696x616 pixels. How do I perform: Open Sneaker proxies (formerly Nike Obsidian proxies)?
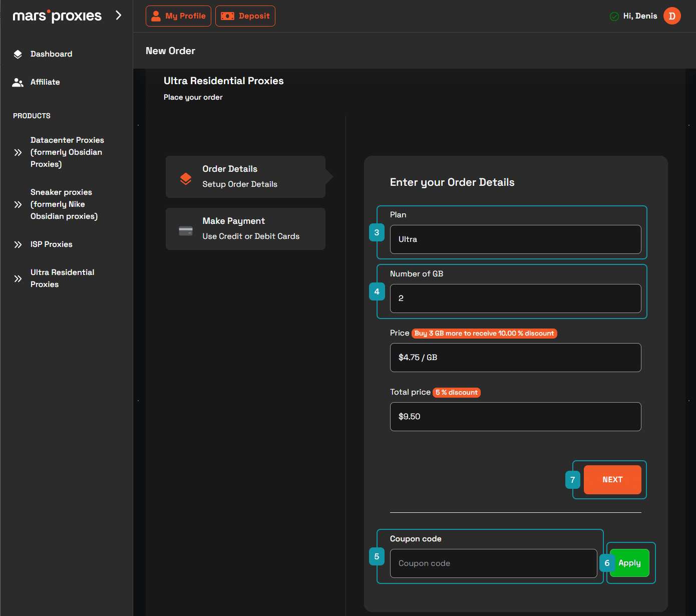pyautogui.click(x=64, y=204)
